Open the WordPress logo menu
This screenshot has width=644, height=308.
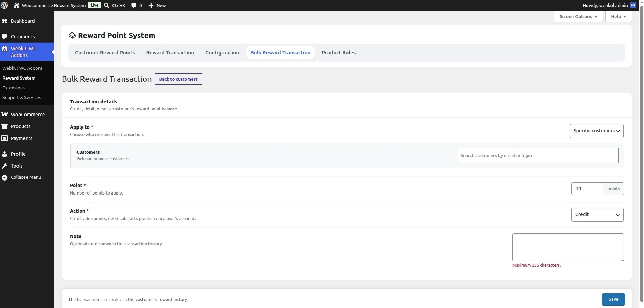pos(5,5)
